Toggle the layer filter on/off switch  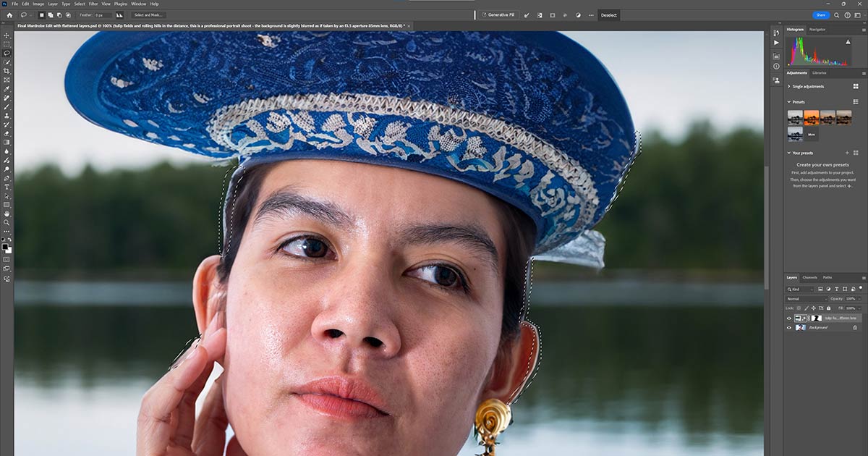coord(861,288)
